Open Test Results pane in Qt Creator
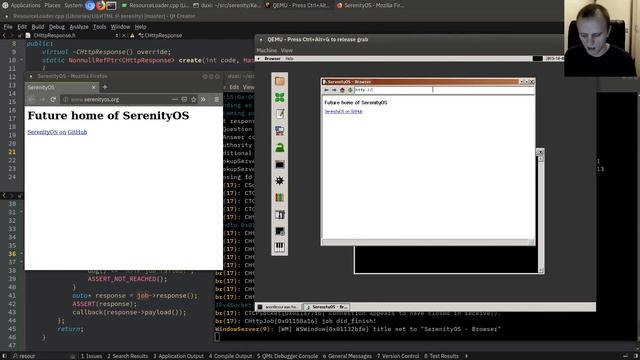The height and width of the screenshot is (360, 640). pos(441,356)
